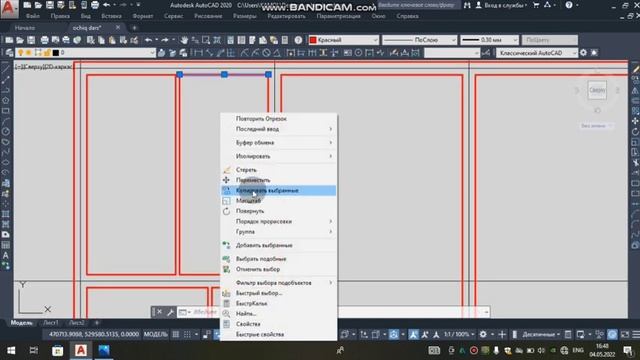Expand Буфер обмена submenu
Viewport: 640px width, 360px height.
(x=278, y=142)
